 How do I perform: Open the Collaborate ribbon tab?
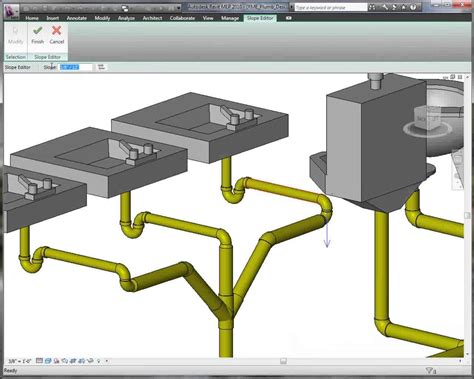coord(182,18)
